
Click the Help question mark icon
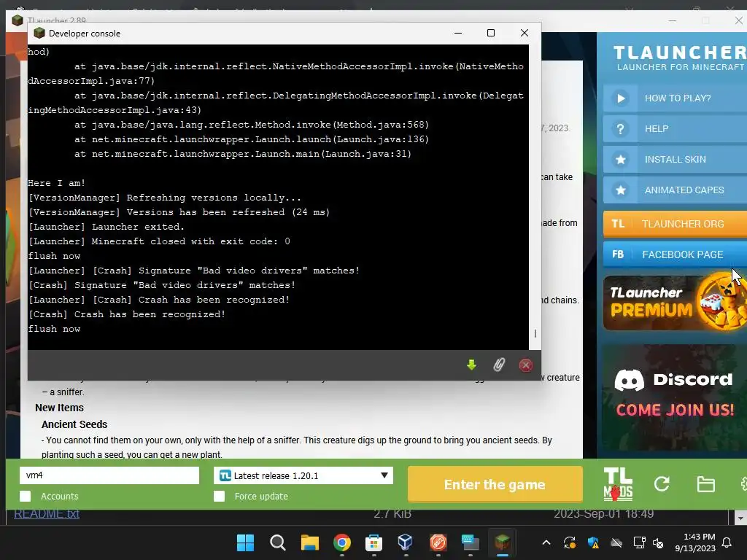point(620,128)
